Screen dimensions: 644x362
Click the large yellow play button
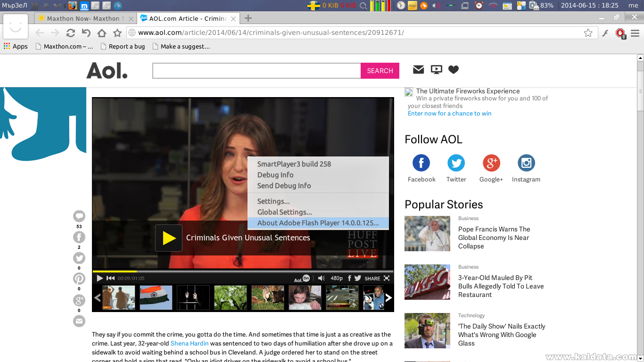169,238
